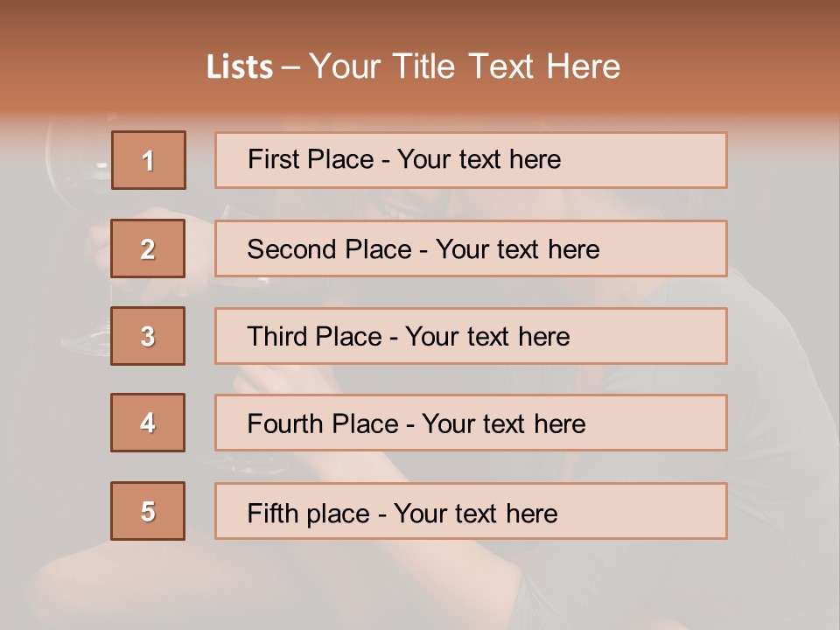Image resolution: width=840 pixels, height=630 pixels.
Task: Select the number 2 square
Action: pos(149,248)
